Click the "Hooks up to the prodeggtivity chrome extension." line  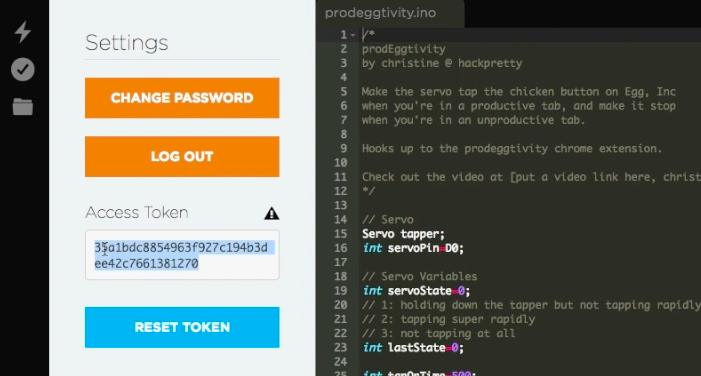[512, 148]
